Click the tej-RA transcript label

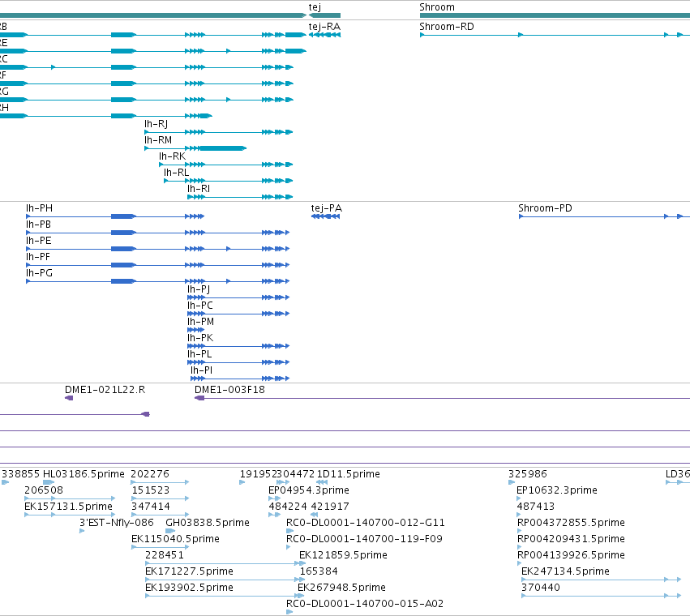[324, 27]
